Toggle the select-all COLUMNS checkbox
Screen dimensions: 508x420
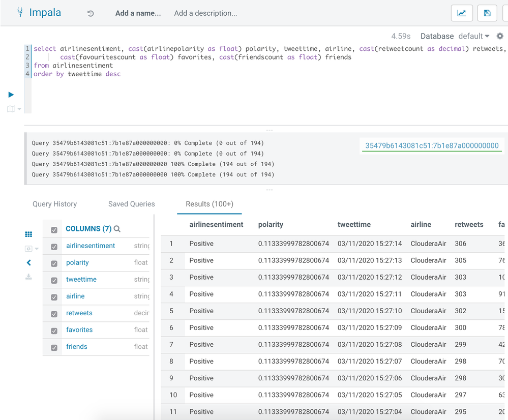pyautogui.click(x=54, y=230)
